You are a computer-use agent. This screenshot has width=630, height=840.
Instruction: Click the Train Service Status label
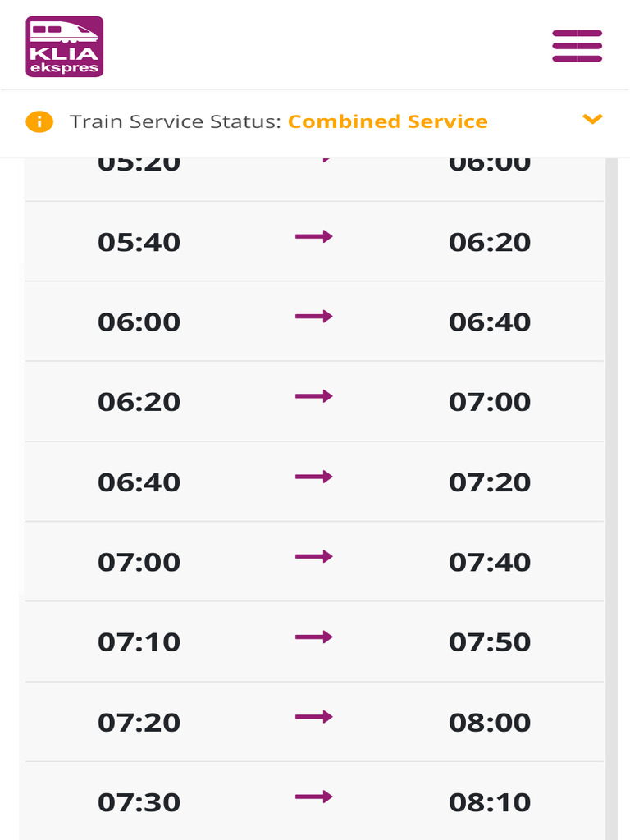[176, 122]
